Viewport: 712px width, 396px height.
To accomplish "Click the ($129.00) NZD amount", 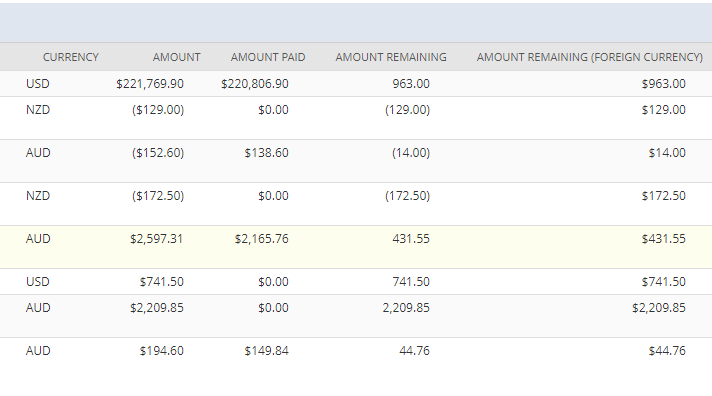I will pyautogui.click(x=158, y=110).
